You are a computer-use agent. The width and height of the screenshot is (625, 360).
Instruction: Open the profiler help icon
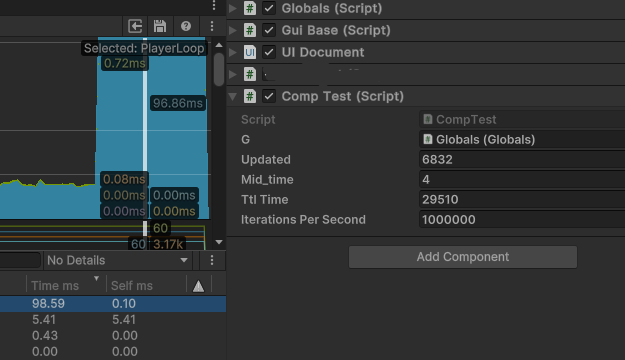point(186,26)
